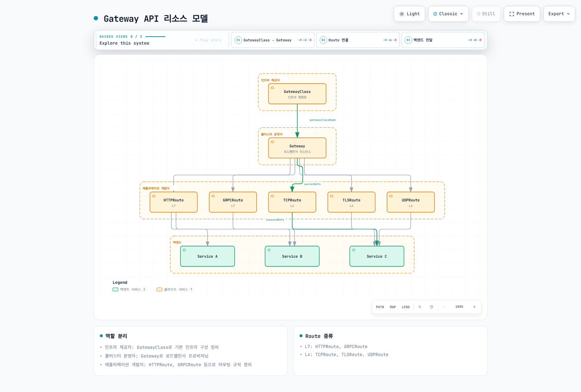
Task: Click the parentRefs edge label
Action: pos(312,184)
